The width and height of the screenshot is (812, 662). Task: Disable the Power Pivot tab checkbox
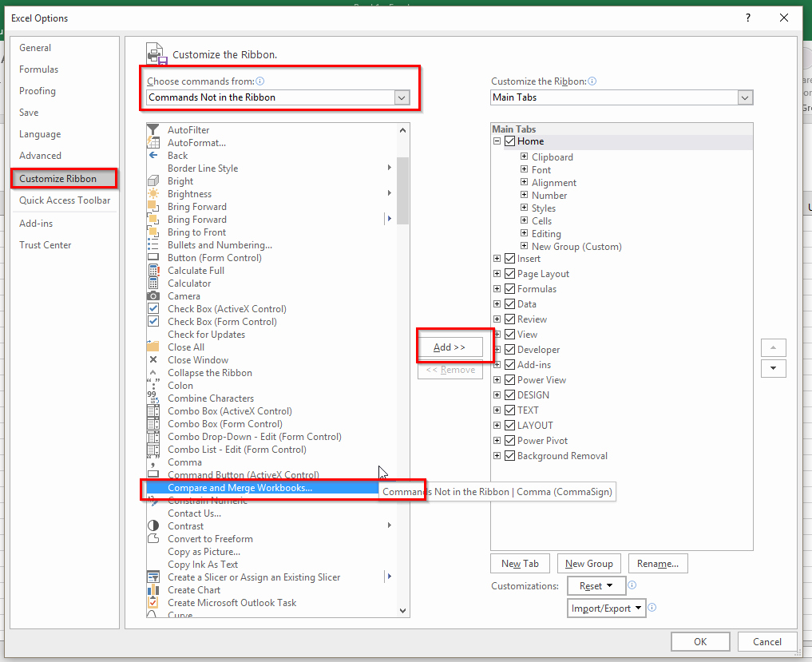pyautogui.click(x=509, y=440)
